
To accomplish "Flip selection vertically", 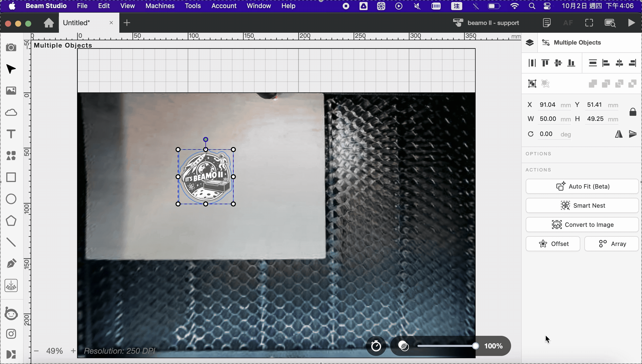I will point(633,134).
